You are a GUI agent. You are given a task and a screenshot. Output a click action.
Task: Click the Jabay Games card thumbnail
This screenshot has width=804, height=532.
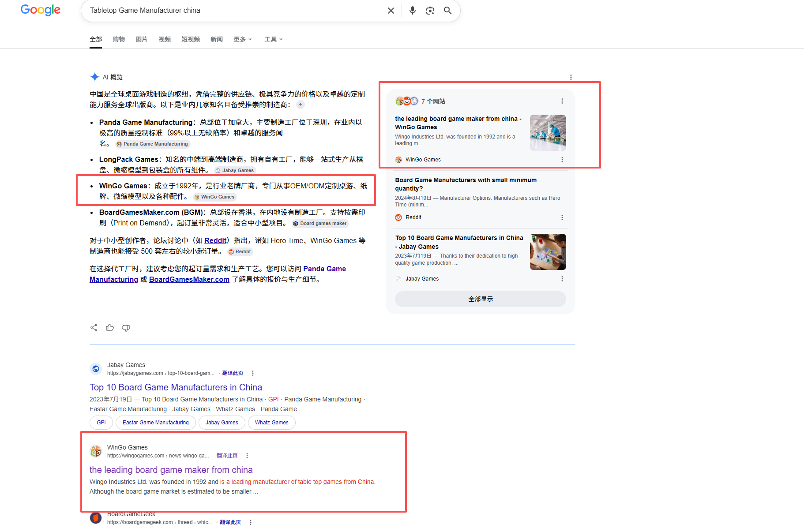point(548,252)
